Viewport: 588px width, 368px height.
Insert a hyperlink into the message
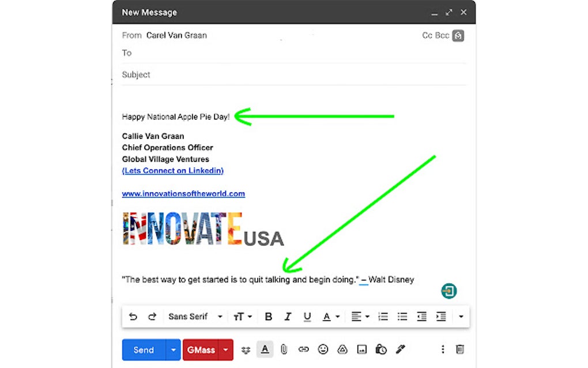pos(303,349)
